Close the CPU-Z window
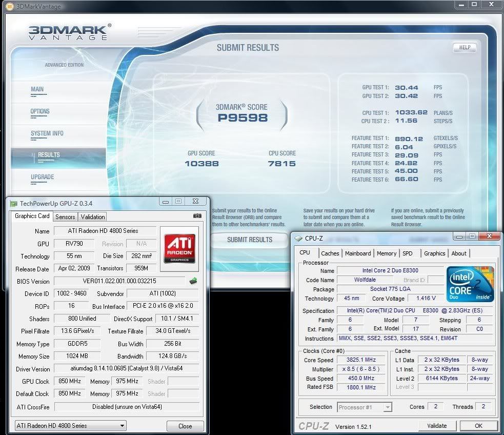504x435 pixels. 489,236
